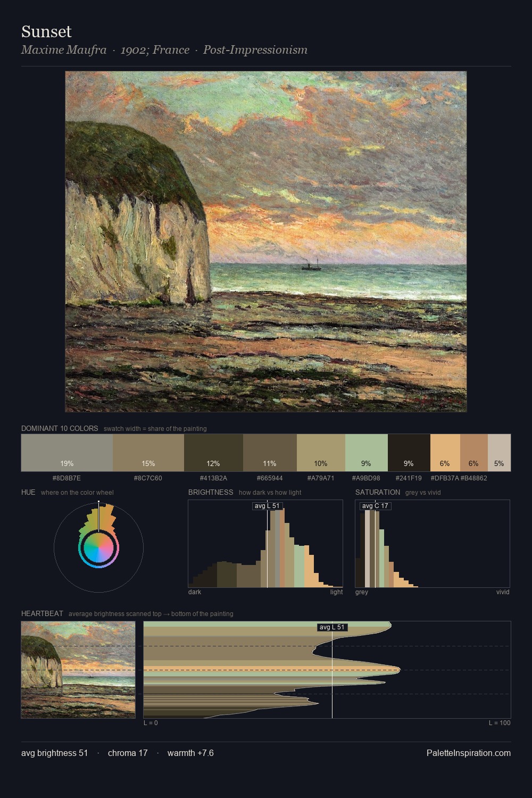
Task: Select the 6% orange swatch #DFB37A
Action: (445, 453)
